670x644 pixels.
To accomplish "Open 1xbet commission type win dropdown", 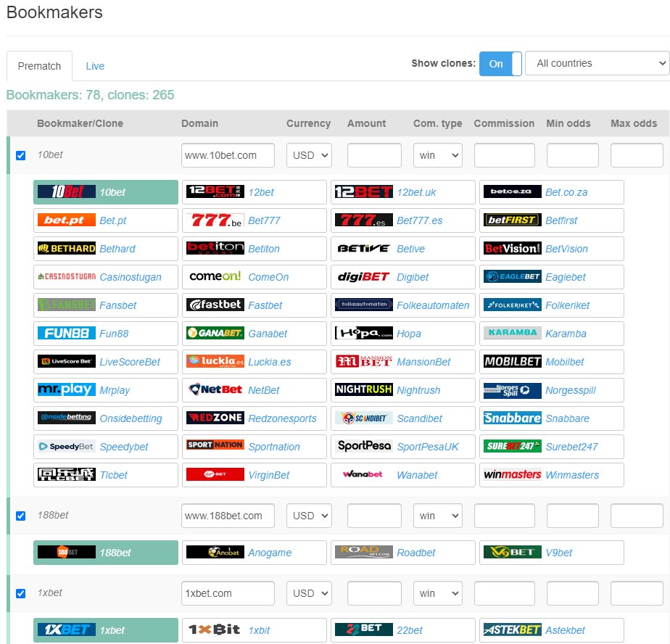I will [x=437, y=593].
